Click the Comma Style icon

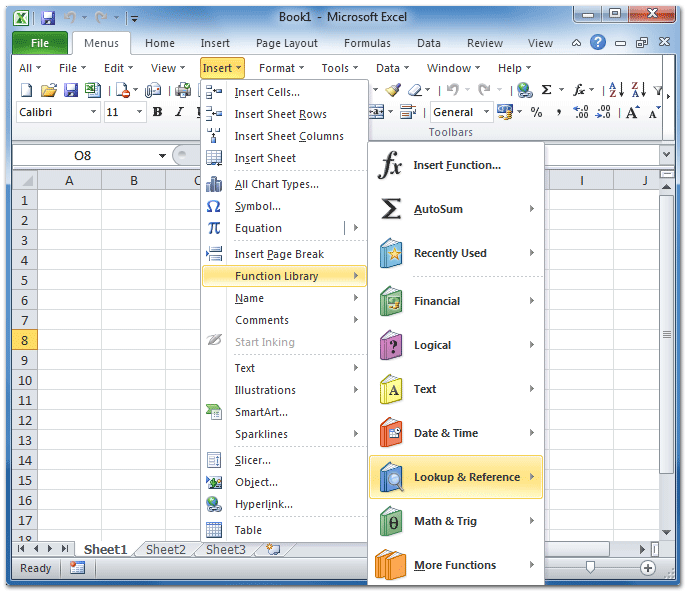pyautogui.click(x=558, y=113)
